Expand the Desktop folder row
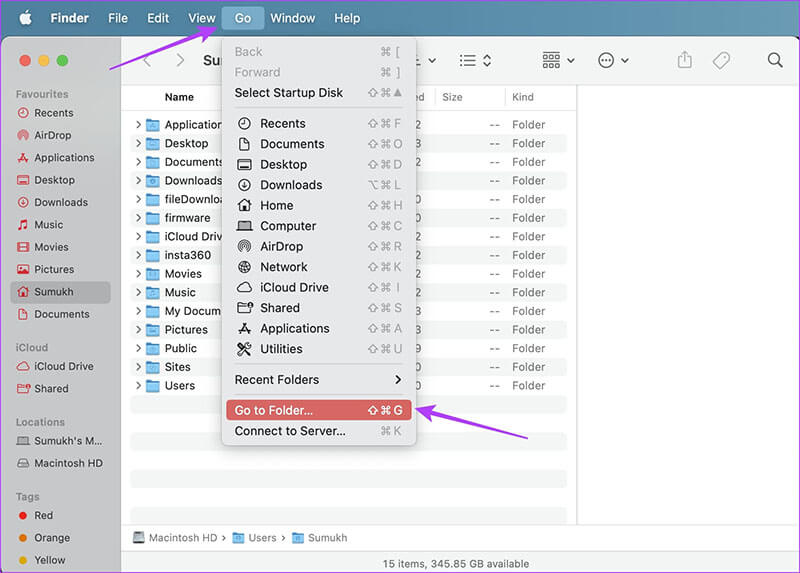Image resolution: width=800 pixels, height=573 pixels. (138, 143)
